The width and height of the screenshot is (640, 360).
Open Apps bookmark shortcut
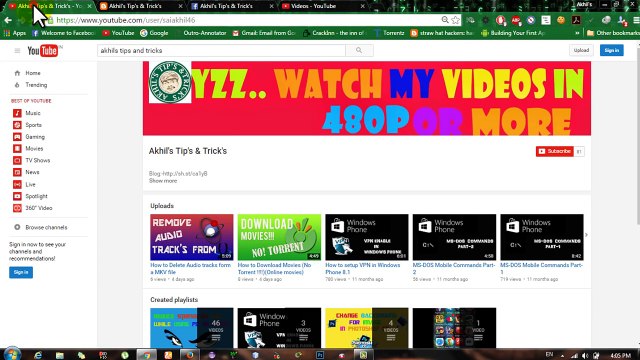click(15, 33)
